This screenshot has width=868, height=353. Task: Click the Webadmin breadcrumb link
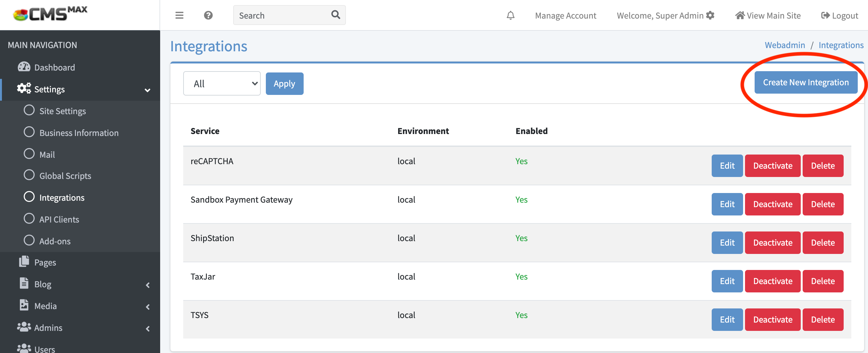tap(784, 45)
